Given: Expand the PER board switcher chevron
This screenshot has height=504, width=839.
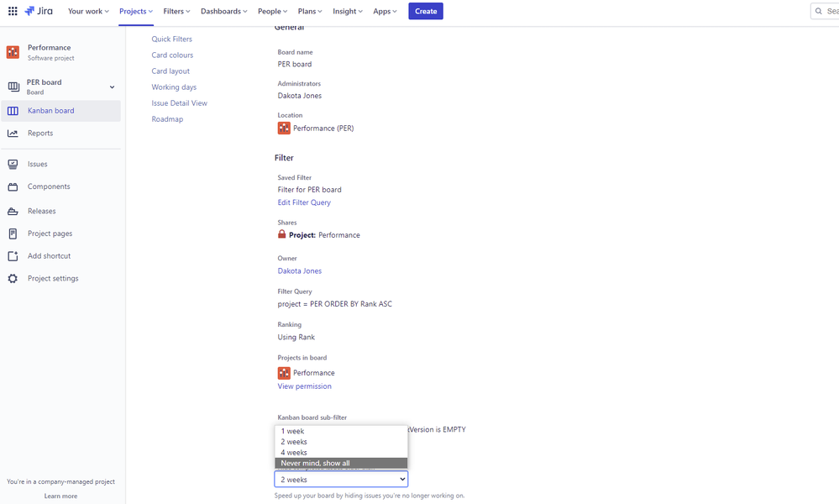Looking at the screenshot, I should (112, 87).
